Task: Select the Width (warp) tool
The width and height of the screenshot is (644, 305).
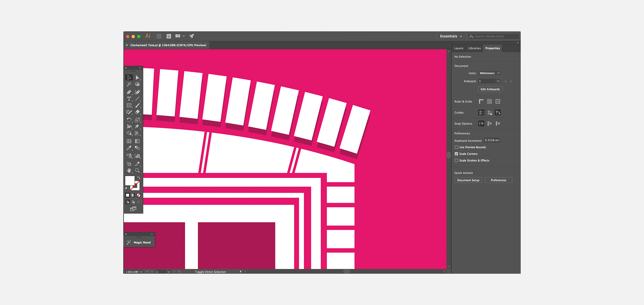Action: click(x=129, y=126)
